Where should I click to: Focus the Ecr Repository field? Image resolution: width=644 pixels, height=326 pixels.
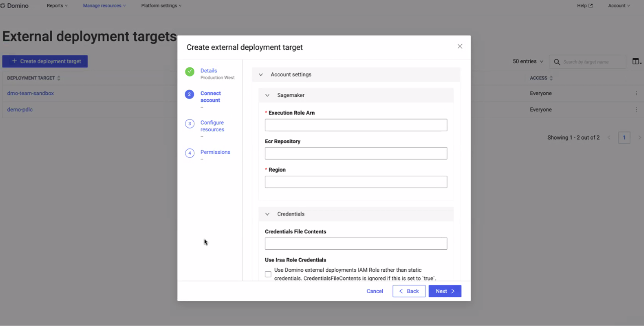356,153
